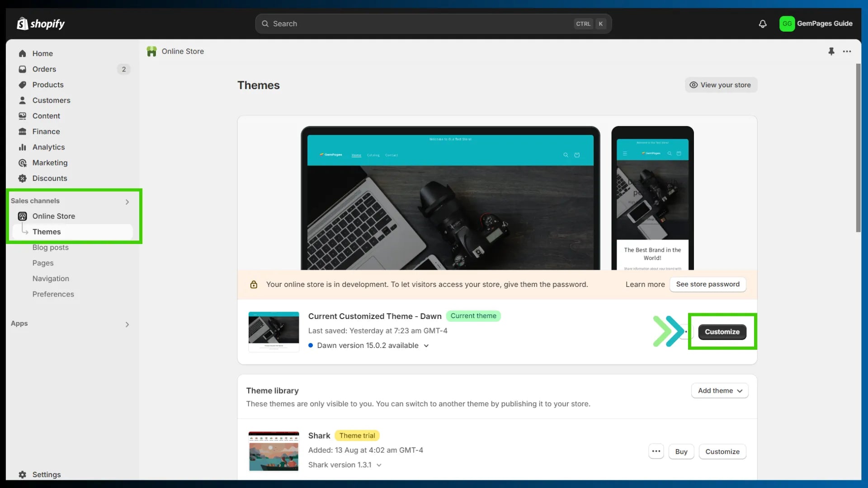This screenshot has width=868, height=488.
Task: Customize the Shark theme
Action: [x=722, y=451]
